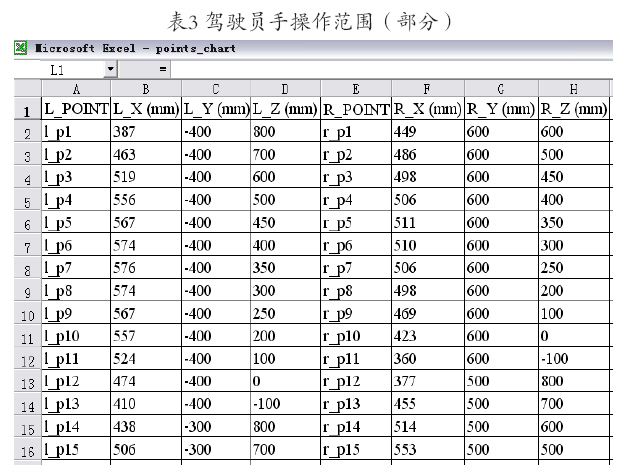Select column F header

point(428,89)
